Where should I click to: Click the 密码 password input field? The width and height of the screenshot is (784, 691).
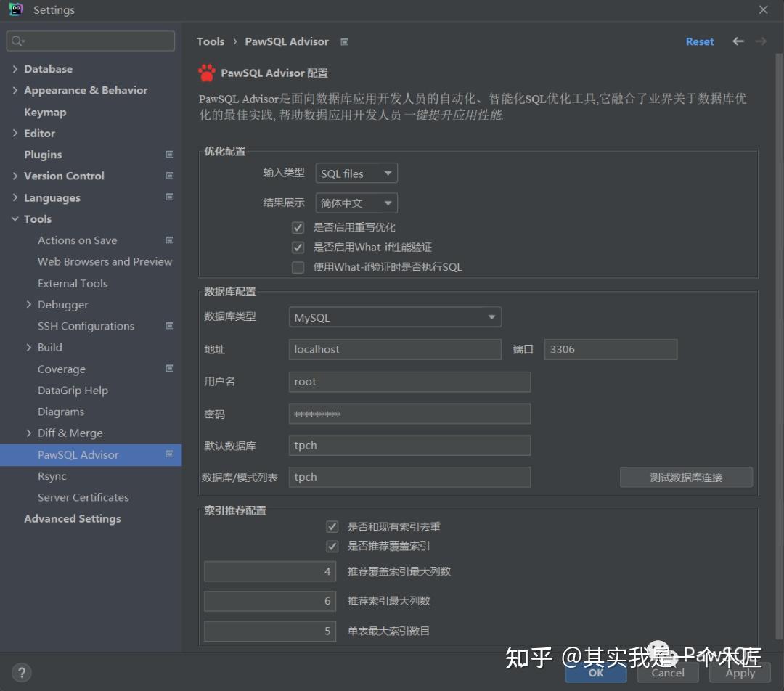coord(409,413)
